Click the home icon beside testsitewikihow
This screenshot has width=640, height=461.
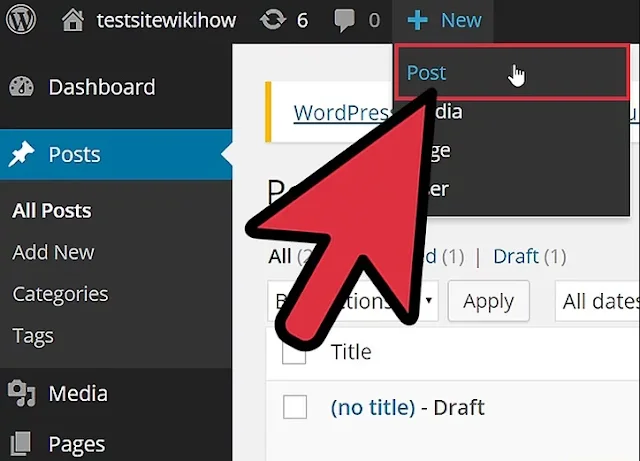click(73, 20)
